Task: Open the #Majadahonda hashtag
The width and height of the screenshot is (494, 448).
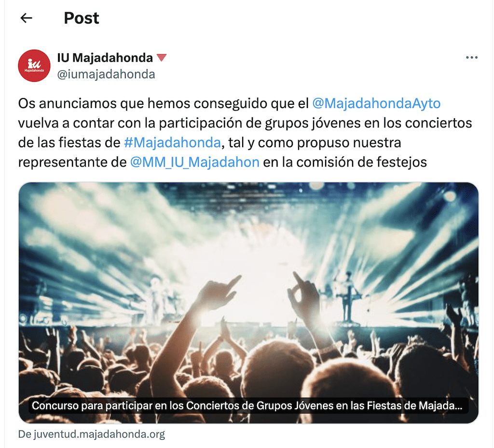Action: tap(172, 142)
